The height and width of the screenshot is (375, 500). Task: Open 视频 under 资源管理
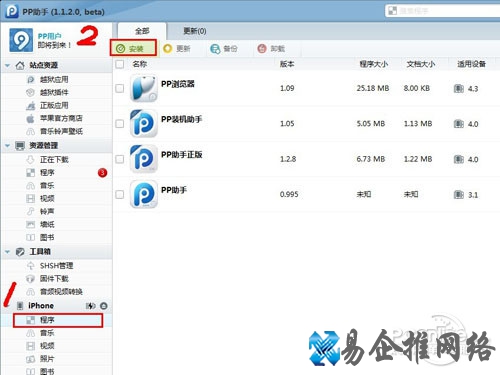click(x=47, y=199)
